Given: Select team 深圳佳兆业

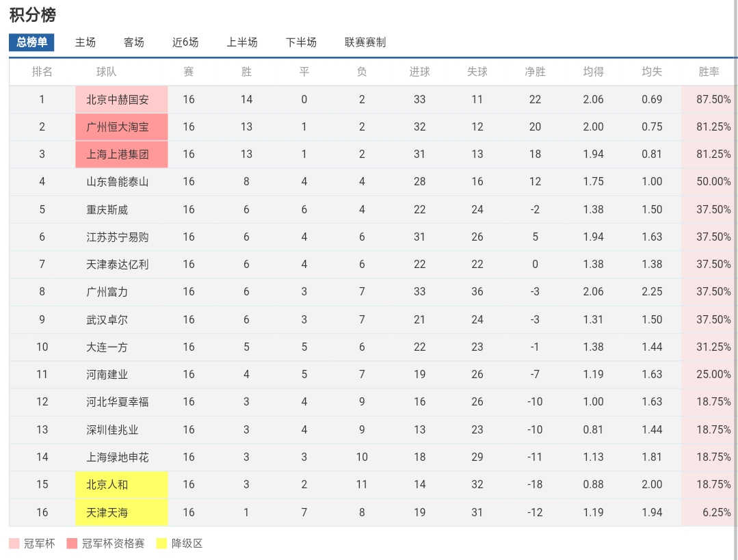Looking at the screenshot, I should [x=112, y=429].
